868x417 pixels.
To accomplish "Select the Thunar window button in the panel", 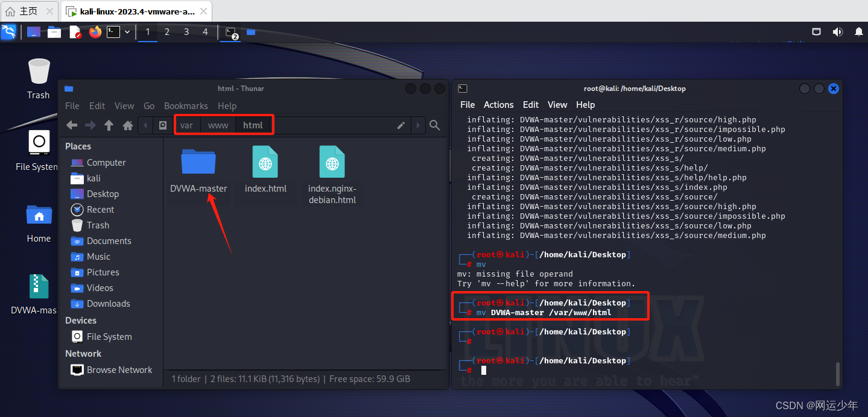I will (x=251, y=32).
